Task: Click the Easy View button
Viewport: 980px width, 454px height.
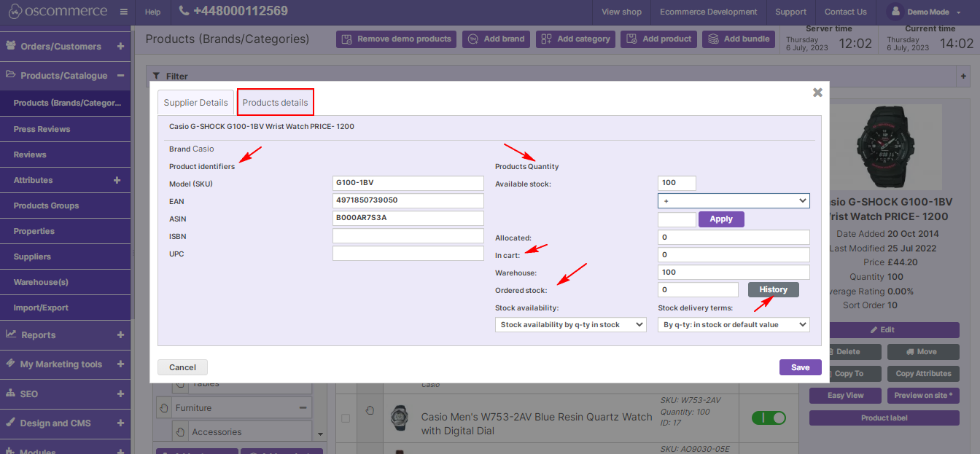Action: 845,395
